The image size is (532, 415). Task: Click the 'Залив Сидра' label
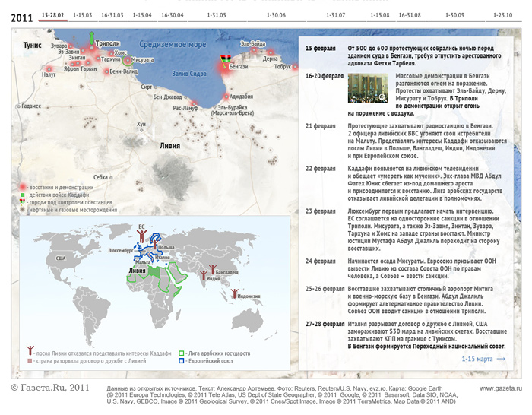tap(189, 73)
